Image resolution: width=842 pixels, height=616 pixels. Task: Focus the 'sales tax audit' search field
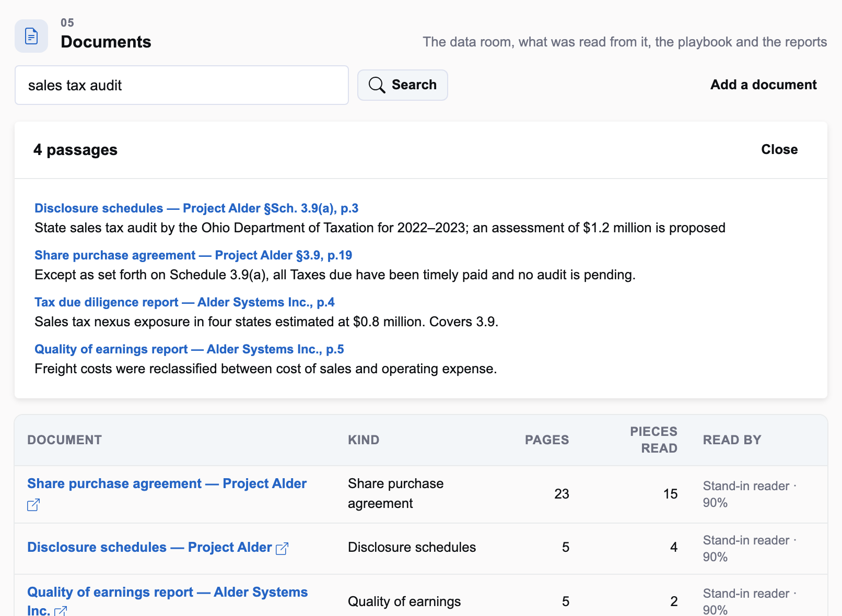(182, 85)
